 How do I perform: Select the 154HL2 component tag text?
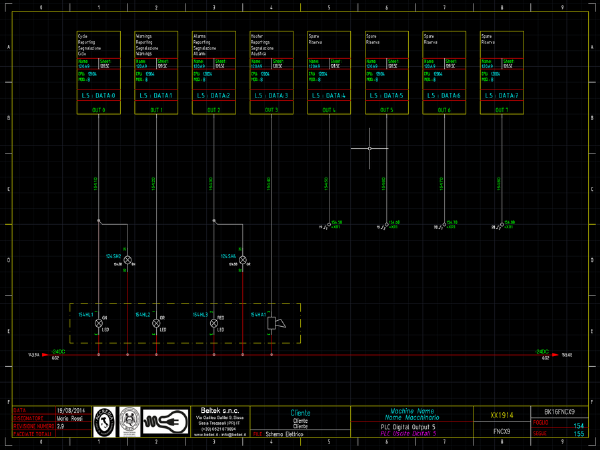(x=143, y=315)
